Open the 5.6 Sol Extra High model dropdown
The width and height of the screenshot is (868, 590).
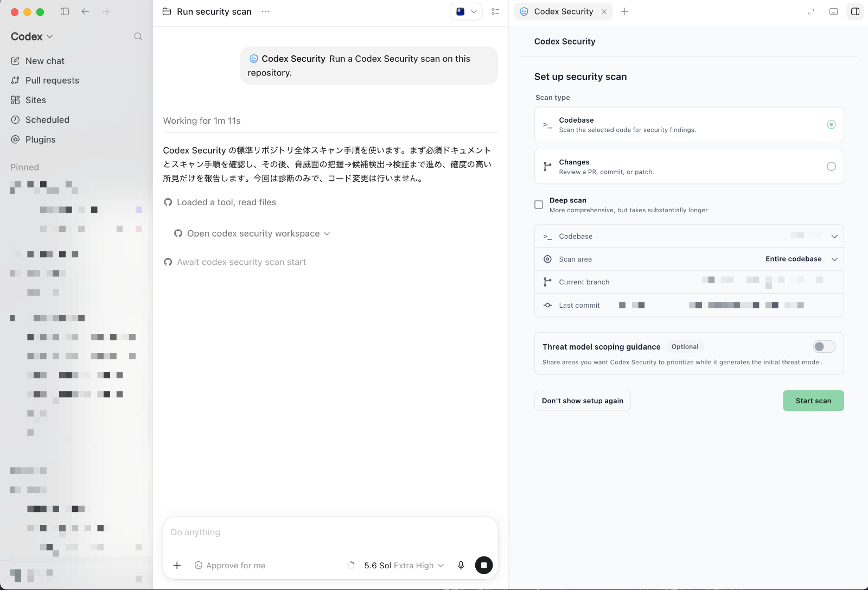tap(404, 565)
